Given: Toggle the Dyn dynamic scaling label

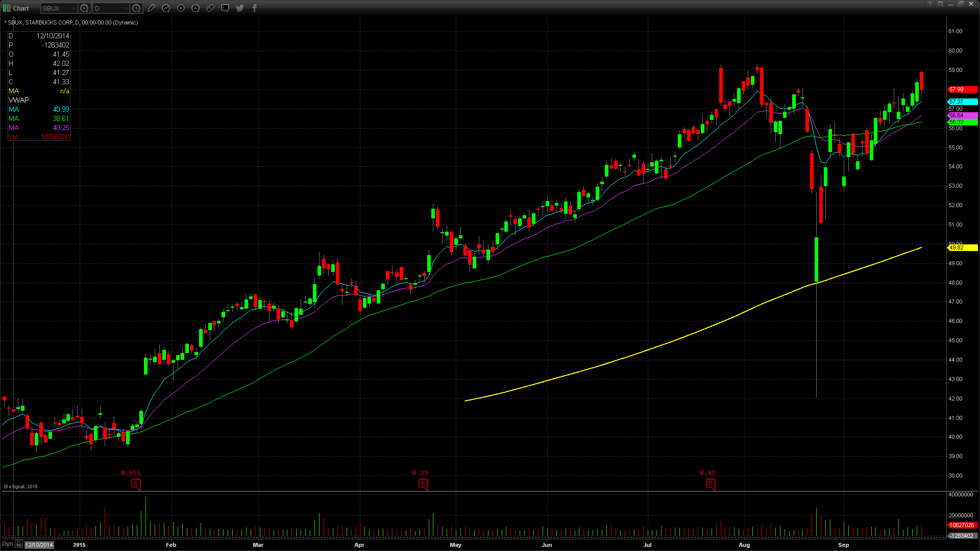Looking at the screenshot, I should [x=7, y=544].
